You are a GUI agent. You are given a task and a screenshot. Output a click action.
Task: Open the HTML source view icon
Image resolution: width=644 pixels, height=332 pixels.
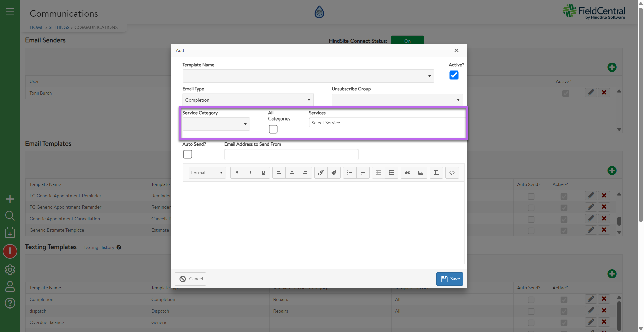point(452,173)
